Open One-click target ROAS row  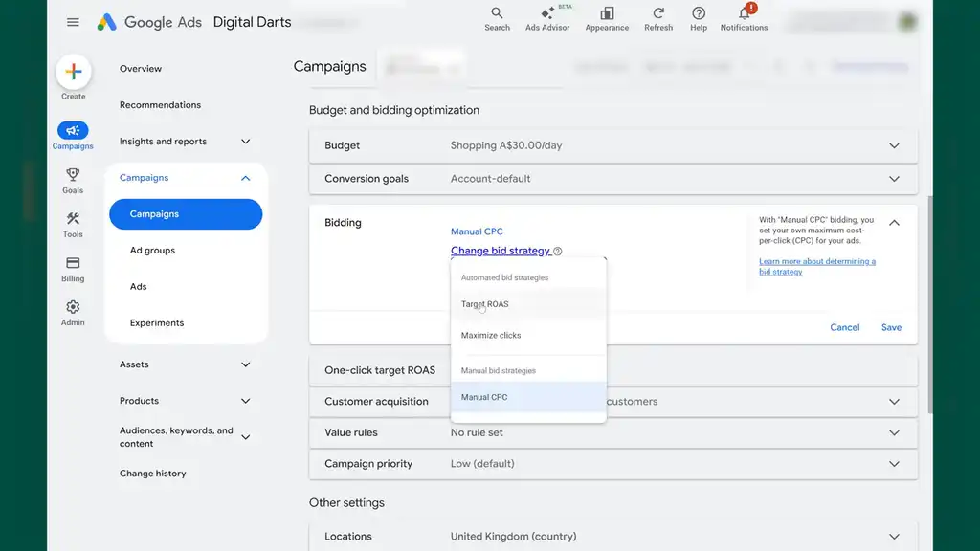coord(613,370)
